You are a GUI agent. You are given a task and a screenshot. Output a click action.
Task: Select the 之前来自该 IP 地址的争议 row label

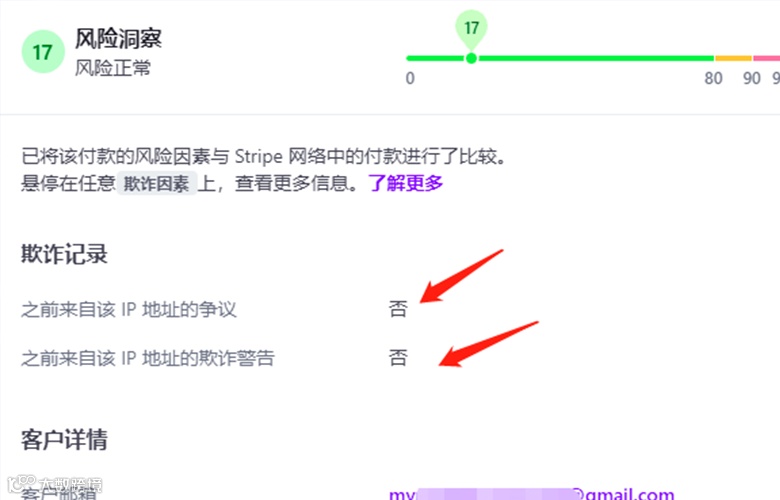[128, 309]
